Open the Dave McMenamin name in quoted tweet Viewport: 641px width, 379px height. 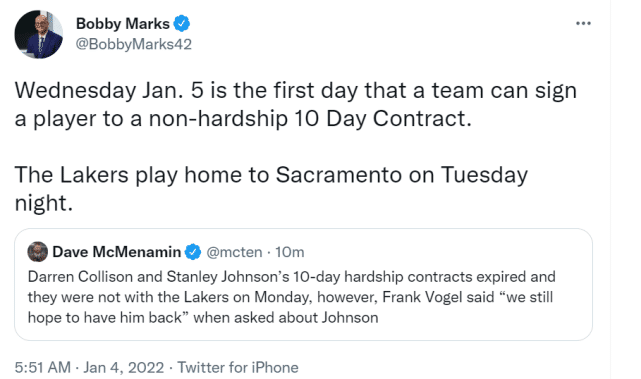pyautogui.click(x=117, y=252)
